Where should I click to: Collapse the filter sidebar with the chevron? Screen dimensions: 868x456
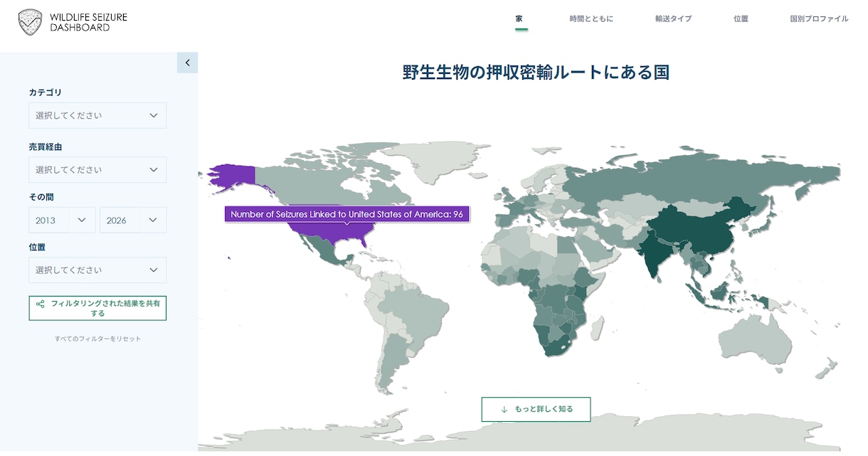tap(188, 63)
